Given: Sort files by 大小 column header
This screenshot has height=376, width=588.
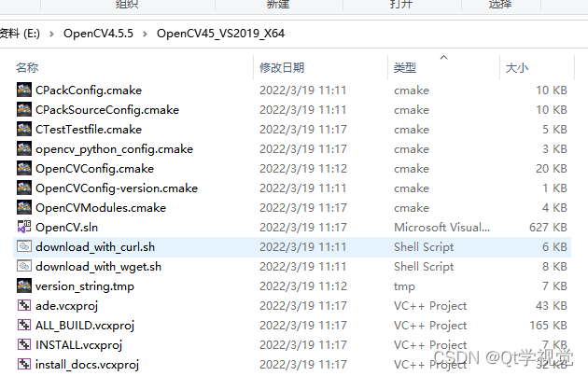Looking at the screenshot, I should (x=517, y=68).
